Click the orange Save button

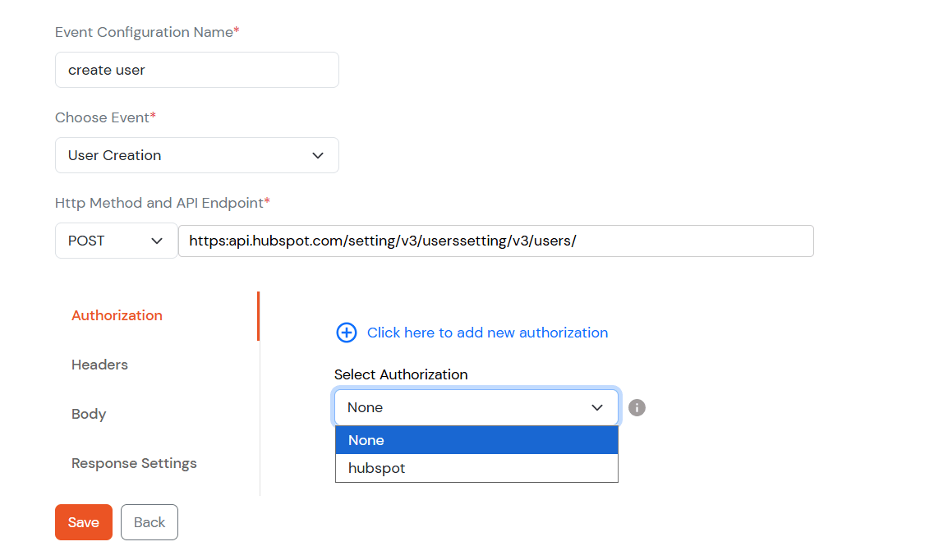pos(84,522)
